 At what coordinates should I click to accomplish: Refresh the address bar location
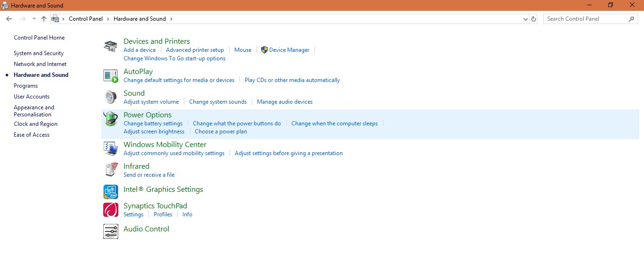point(534,19)
